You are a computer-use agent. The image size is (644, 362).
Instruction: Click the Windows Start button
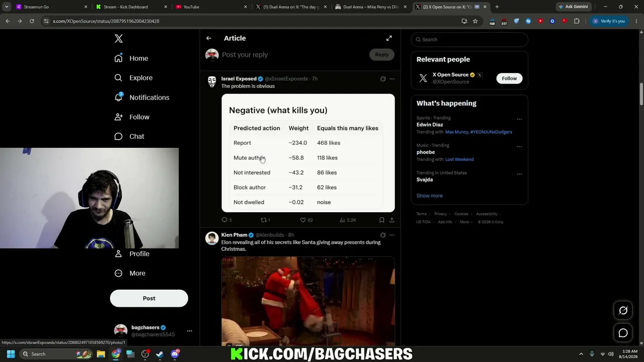pos(11,354)
